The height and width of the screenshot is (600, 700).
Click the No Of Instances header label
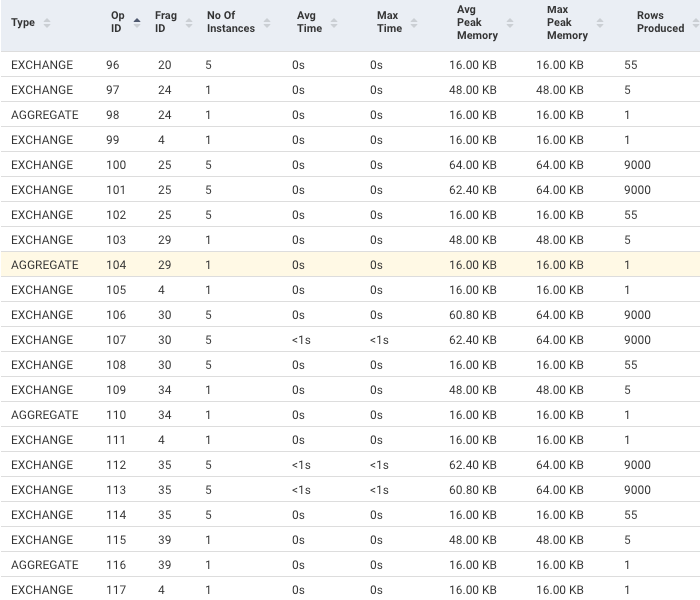pos(231,22)
